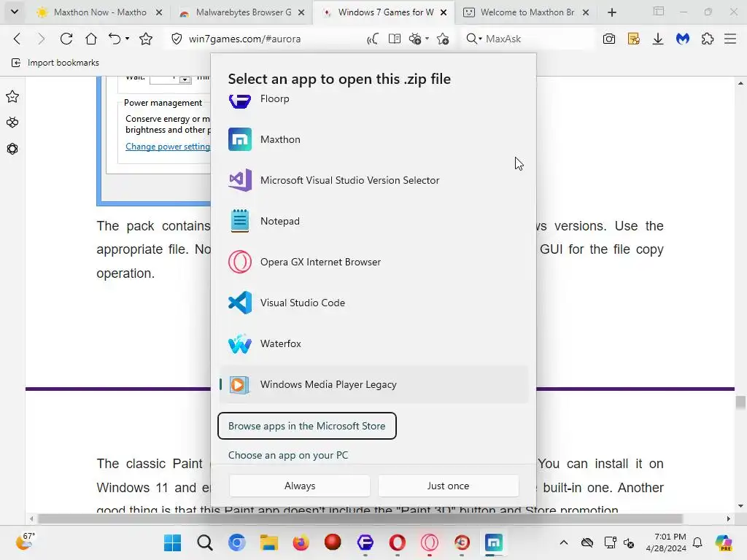Click the forward navigation arrow
747x560 pixels.
click(42, 39)
